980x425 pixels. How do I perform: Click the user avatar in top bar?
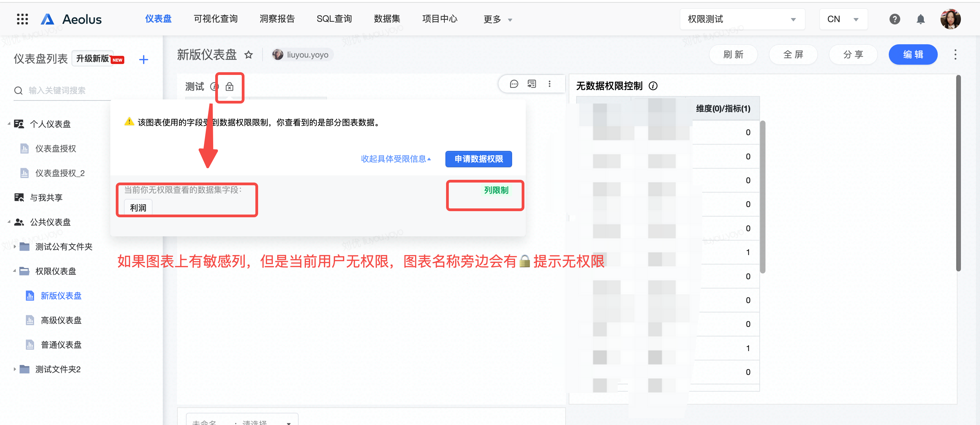coord(950,19)
